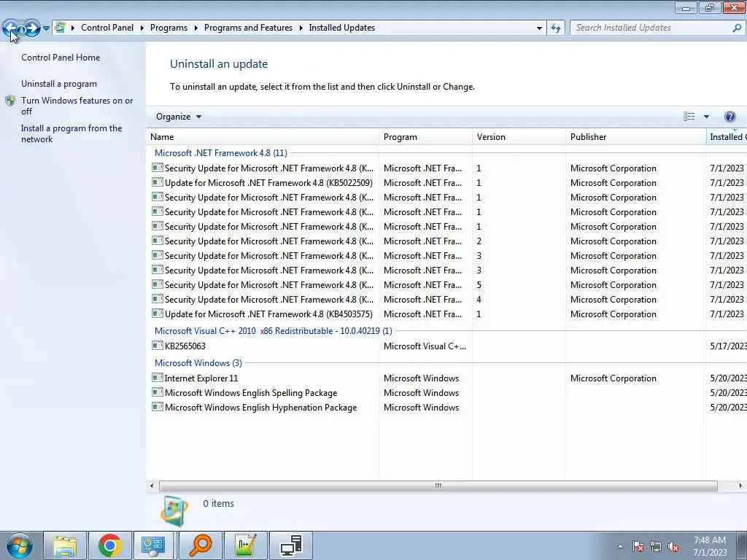747x560 pixels.
Task: Collapse Microsoft Visual C++ 2010 Redistributable group
Action: click(x=273, y=330)
